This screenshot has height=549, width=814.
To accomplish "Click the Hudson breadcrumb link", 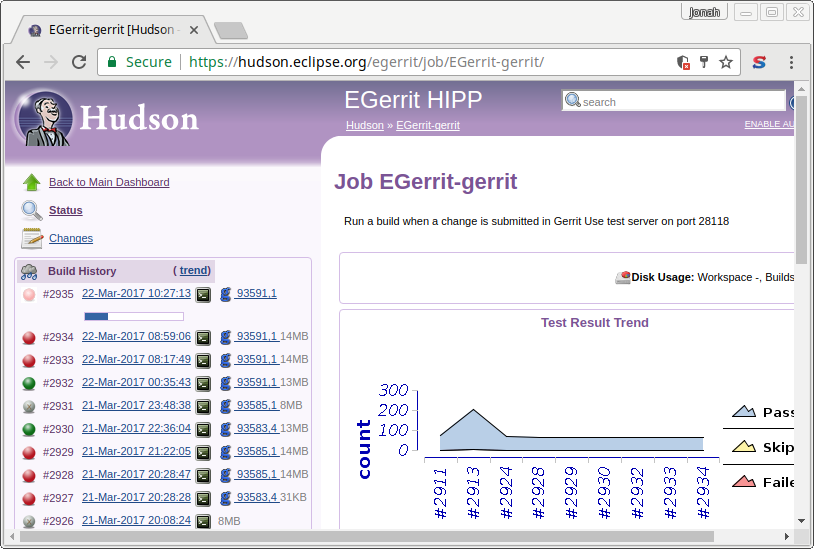I will click(x=365, y=125).
